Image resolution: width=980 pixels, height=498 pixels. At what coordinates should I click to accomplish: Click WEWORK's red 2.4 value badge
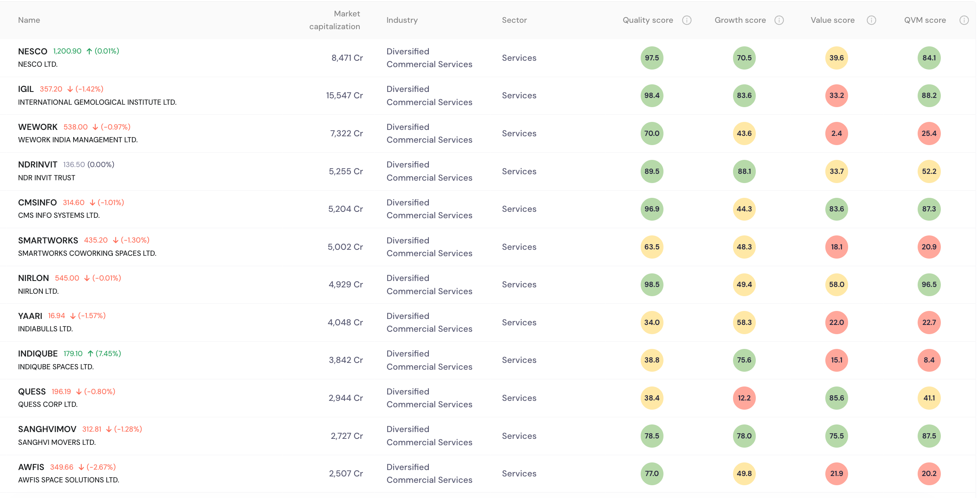(836, 133)
